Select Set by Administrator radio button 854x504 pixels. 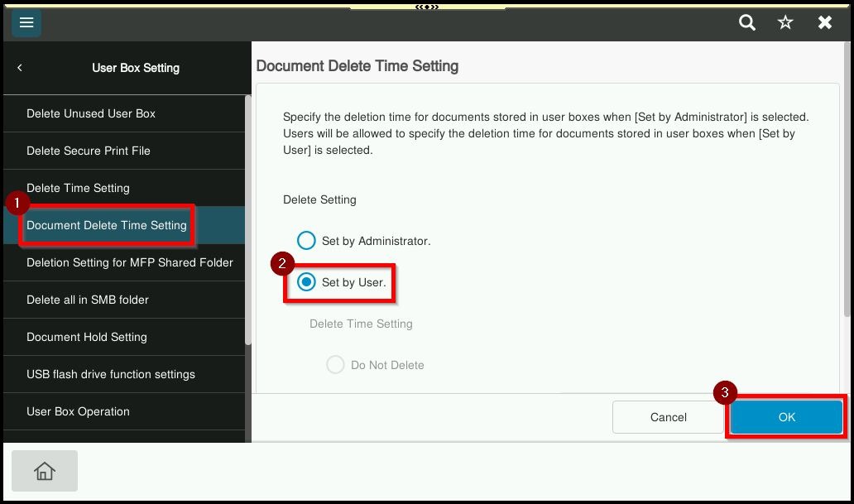(306, 241)
